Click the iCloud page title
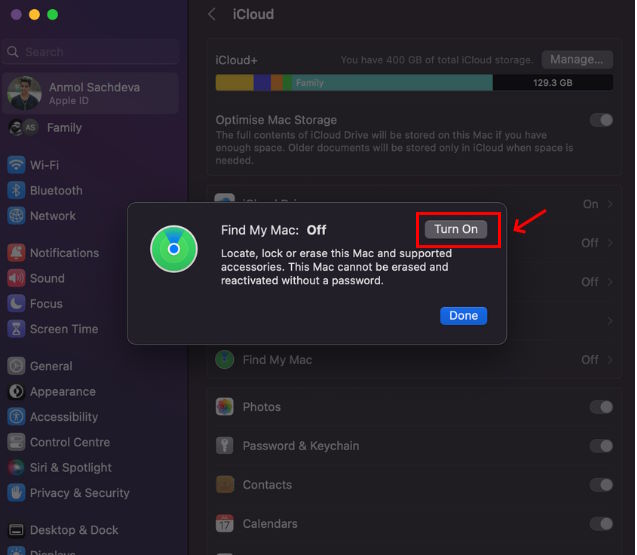 [253, 15]
